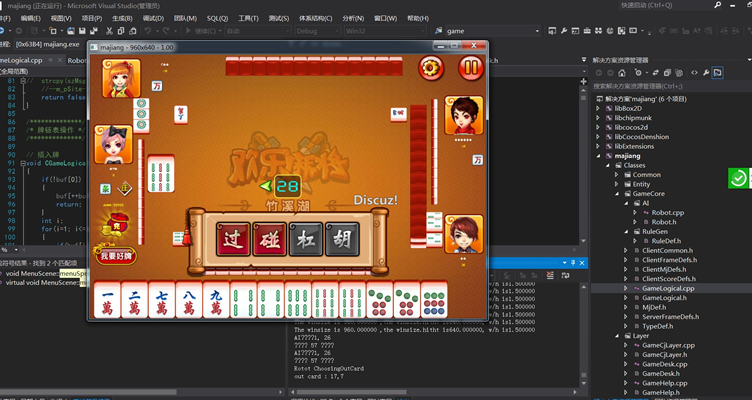Open the 调试(D) menu
This screenshot has height=400, width=752.
[x=153, y=18]
